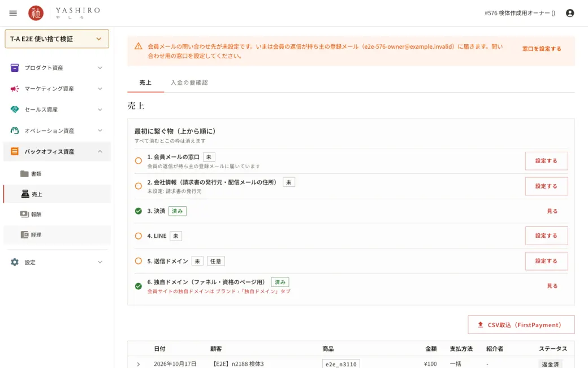Viewport: 588px width, 368px height.
Task: Click the 設定 gear icon
Action: (x=15, y=262)
